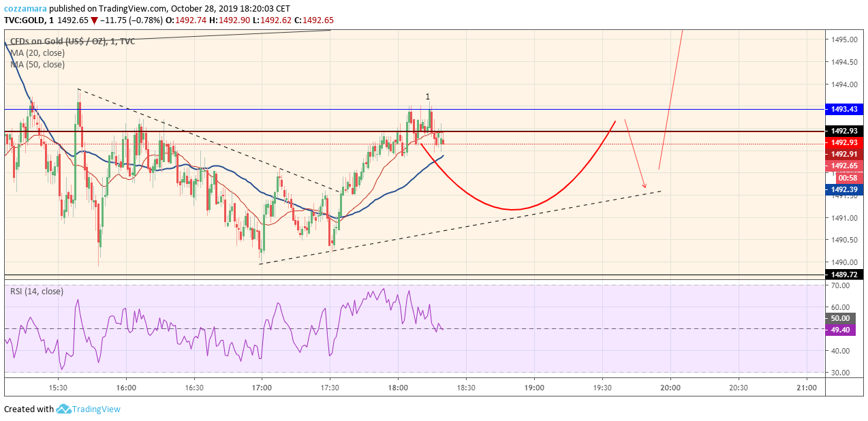The height and width of the screenshot is (421, 868).
Task: Click the 18:00 time axis label
Action: 398,388
